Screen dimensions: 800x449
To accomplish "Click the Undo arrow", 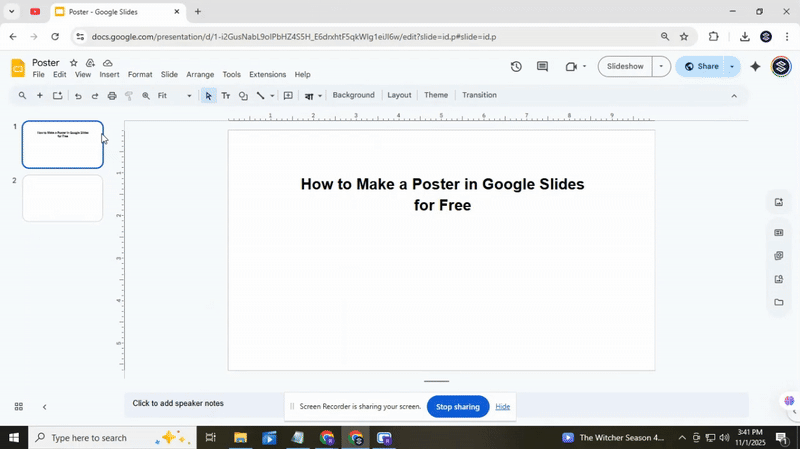I will [78, 96].
